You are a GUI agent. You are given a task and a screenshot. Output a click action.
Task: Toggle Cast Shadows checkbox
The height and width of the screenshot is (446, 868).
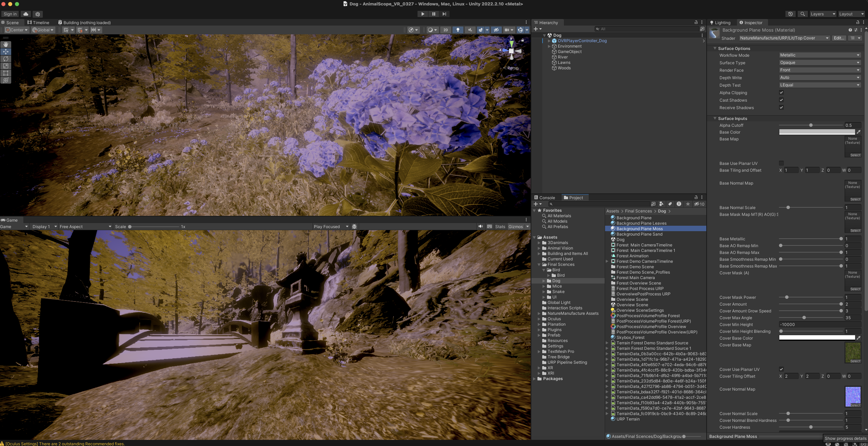click(781, 100)
